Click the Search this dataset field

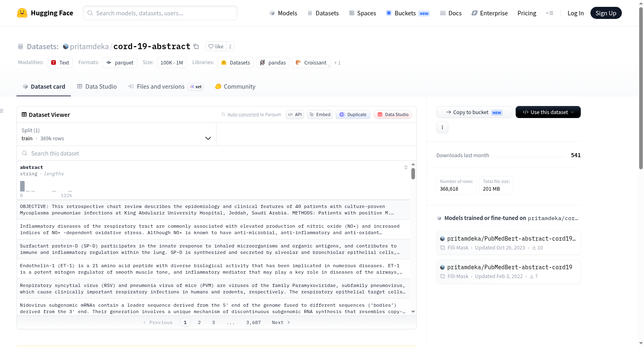217,153
